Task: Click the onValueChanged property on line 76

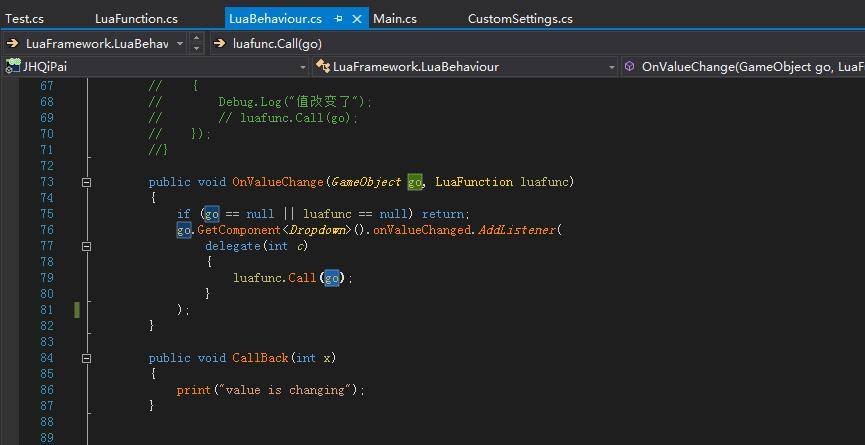Action: pyautogui.click(x=423, y=230)
